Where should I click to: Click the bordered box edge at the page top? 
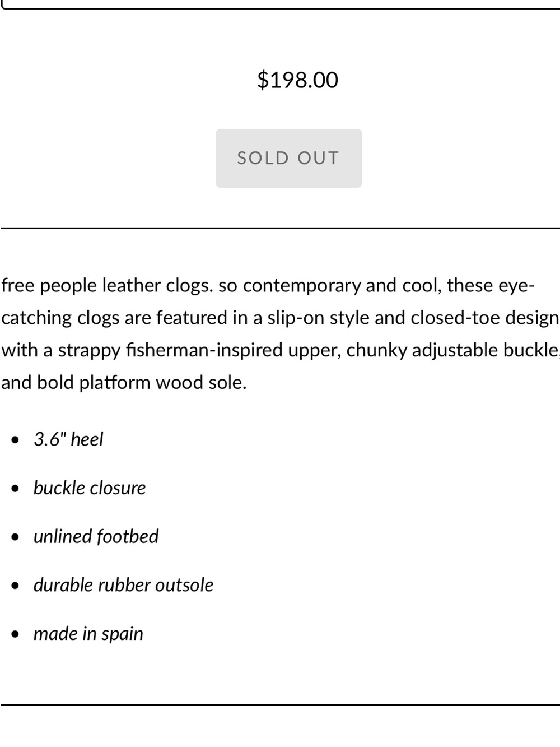(x=280, y=7)
